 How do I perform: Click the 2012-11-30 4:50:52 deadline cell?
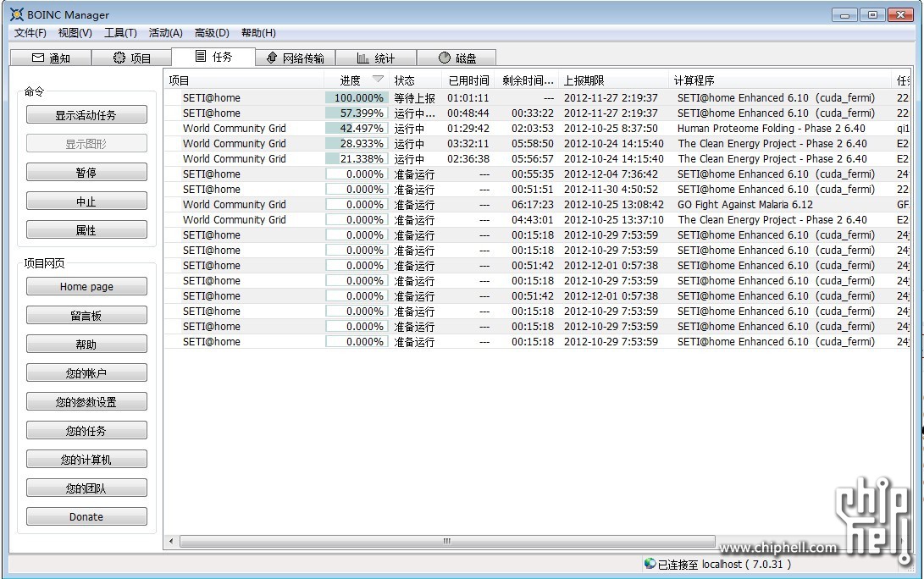[x=611, y=190]
